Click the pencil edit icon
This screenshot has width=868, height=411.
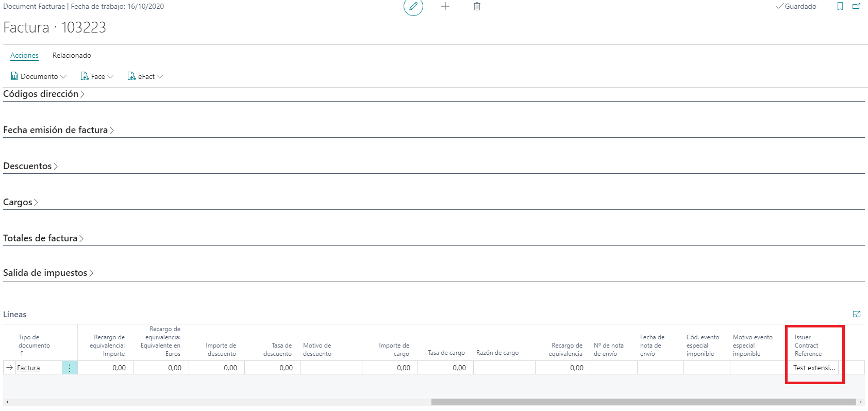pyautogui.click(x=413, y=7)
